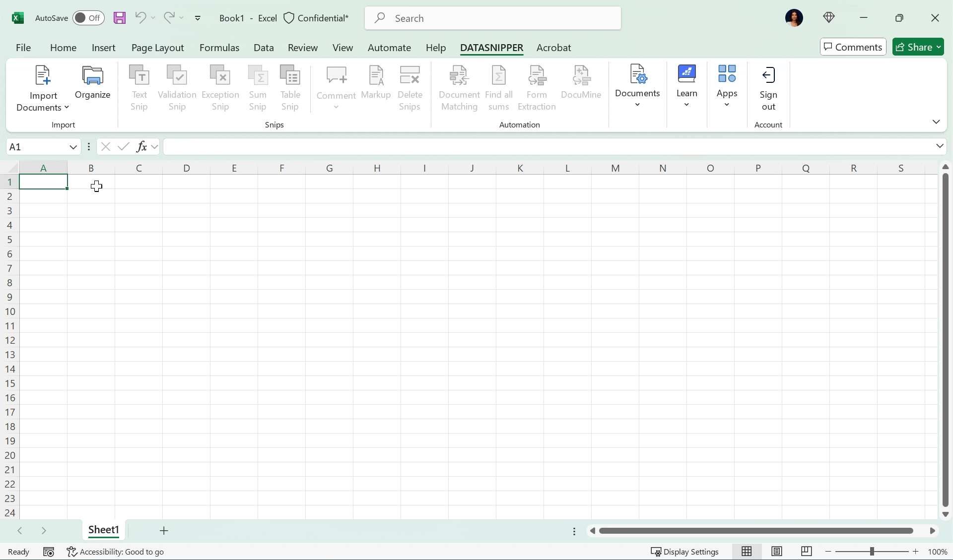Click the Comments button
This screenshot has height=560, width=953.
pyautogui.click(x=853, y=47)
